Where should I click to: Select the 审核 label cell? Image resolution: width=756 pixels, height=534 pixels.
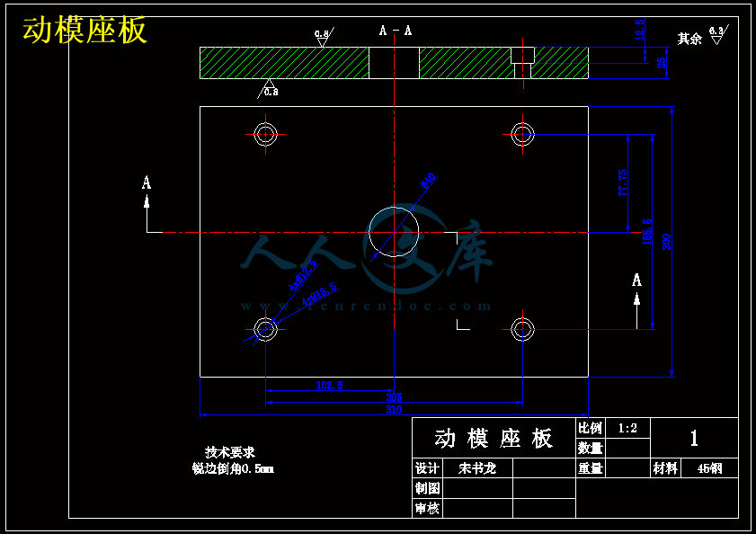[427, 509]
